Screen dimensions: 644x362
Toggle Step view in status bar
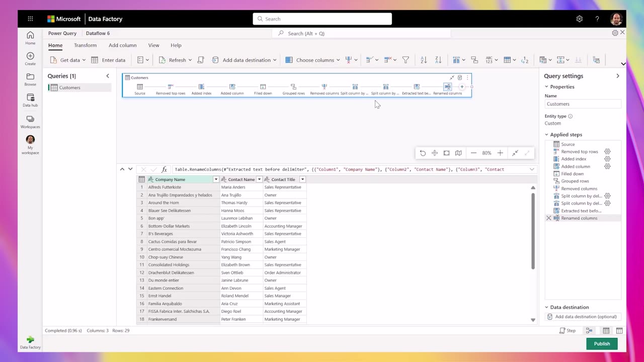pos(568,330)
